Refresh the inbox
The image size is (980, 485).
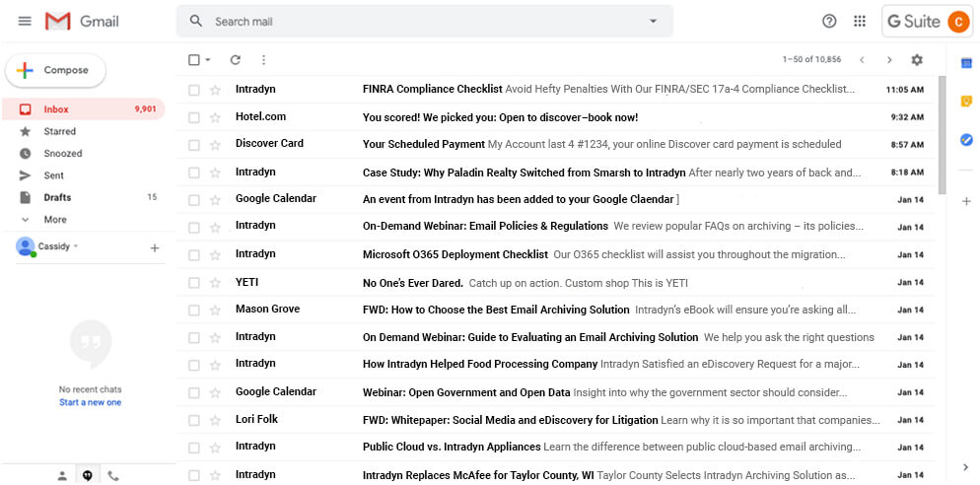click(x=235, y=60)
